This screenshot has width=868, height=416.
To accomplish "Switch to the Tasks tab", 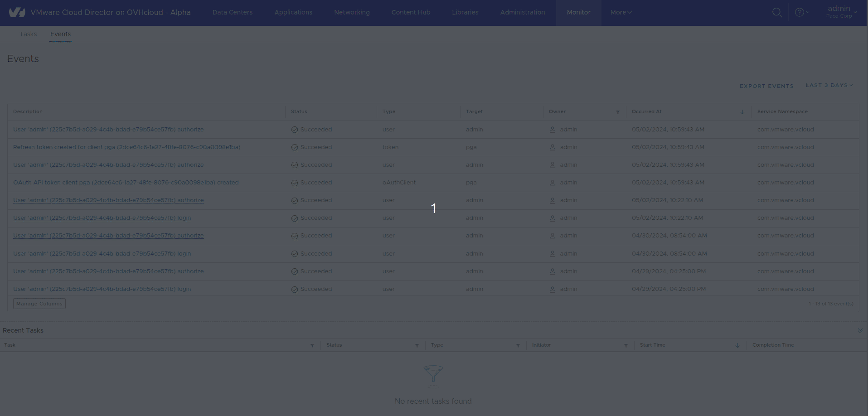I will 28,34.
